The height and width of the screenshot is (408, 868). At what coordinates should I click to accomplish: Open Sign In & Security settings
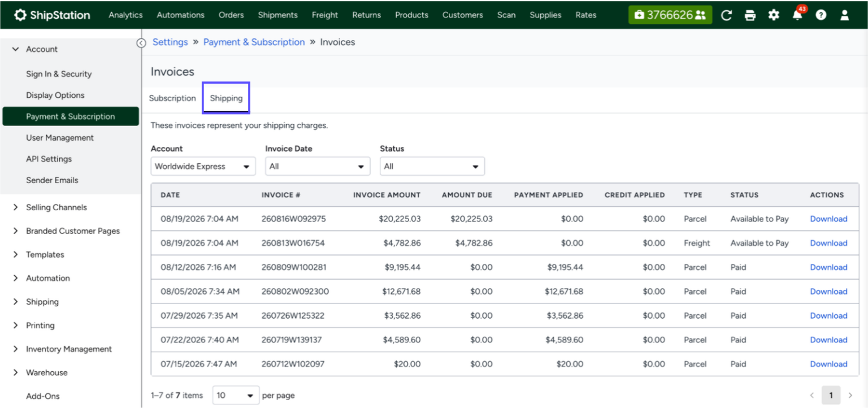click(59, 74)
